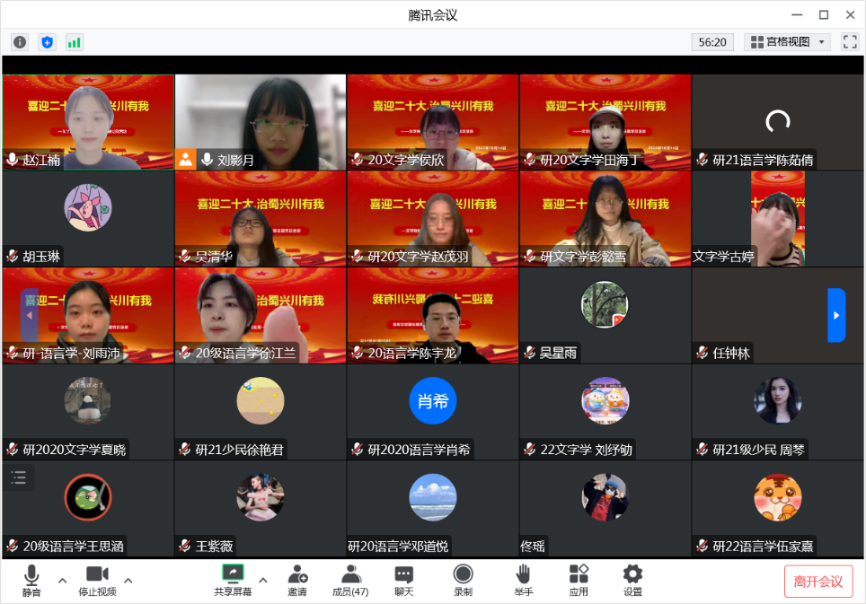Open the blue security shield icon

pos(47,42)
